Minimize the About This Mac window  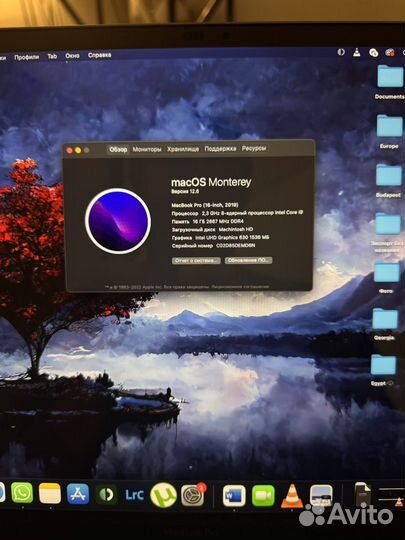coord(78,150)
